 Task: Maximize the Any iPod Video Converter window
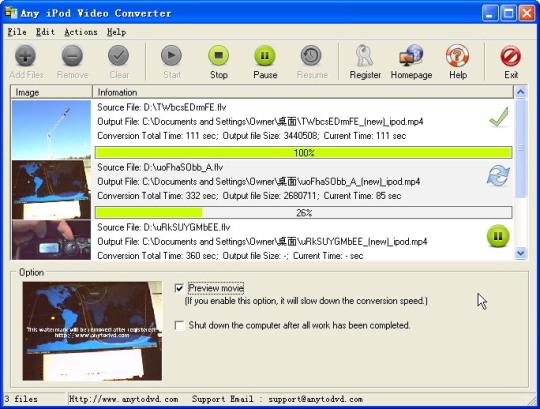(x=508, y=13)
